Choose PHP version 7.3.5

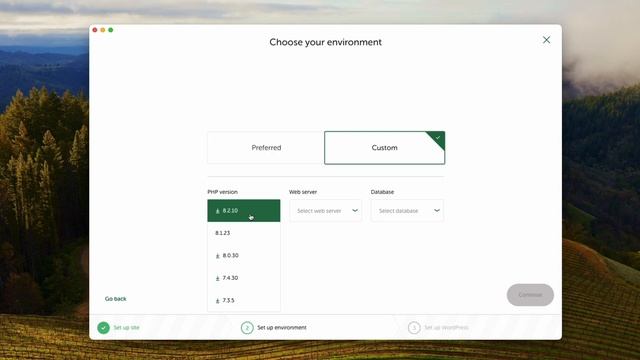pos(244,300)
